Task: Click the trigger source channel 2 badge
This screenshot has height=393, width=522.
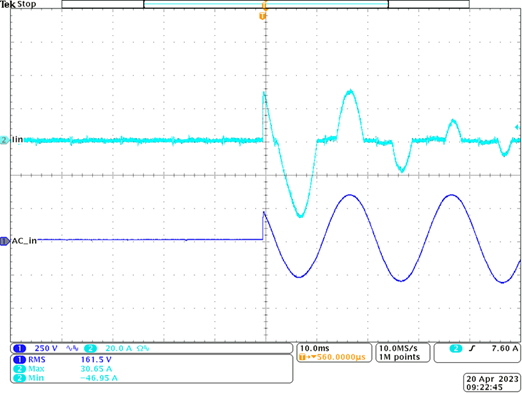Action: 456,348
